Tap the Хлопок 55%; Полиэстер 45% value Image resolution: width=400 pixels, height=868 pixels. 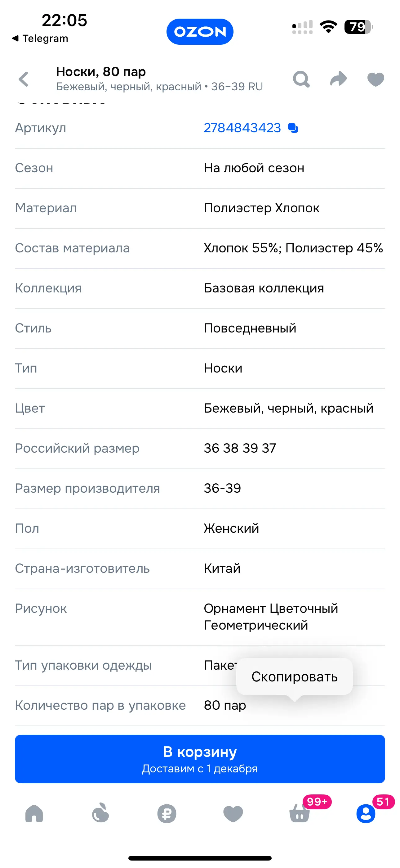click(293, 248)
